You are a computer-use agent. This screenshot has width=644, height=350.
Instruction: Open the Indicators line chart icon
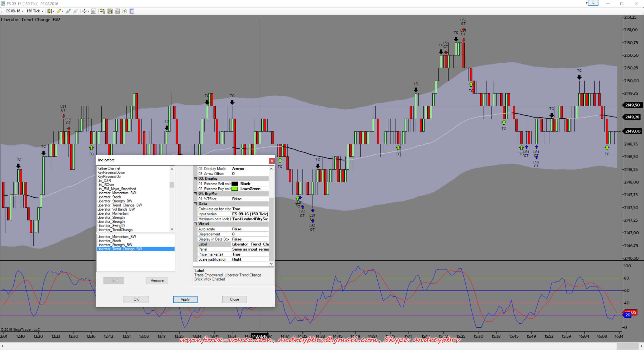[117, 11]
